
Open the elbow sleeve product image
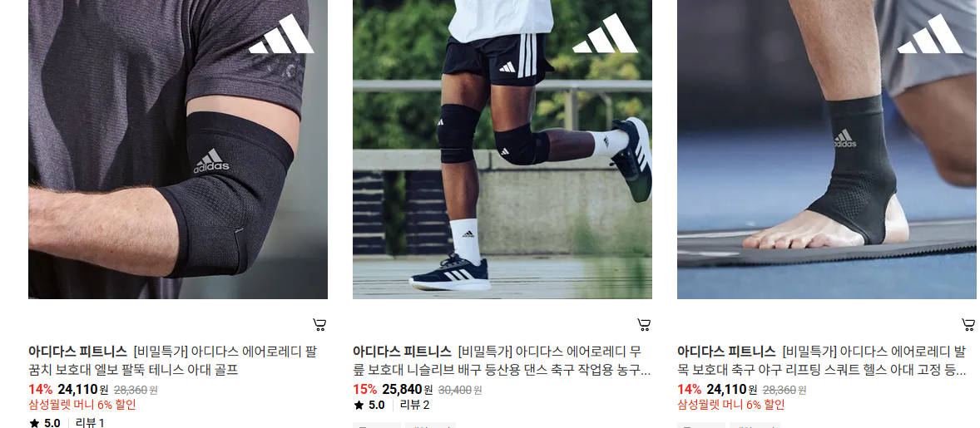tap(178, 149)
